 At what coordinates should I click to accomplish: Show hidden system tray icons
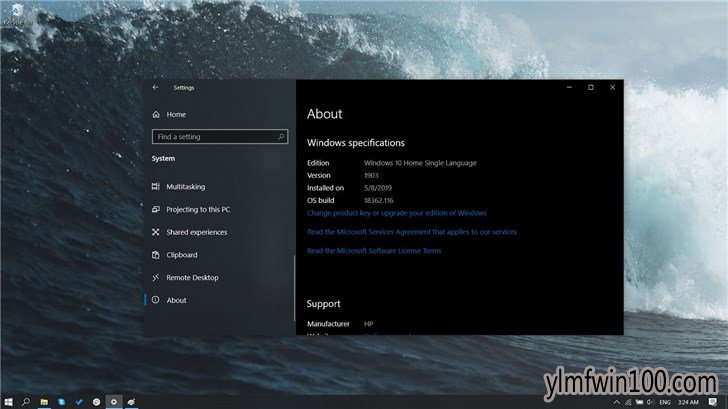click(617, 402)
